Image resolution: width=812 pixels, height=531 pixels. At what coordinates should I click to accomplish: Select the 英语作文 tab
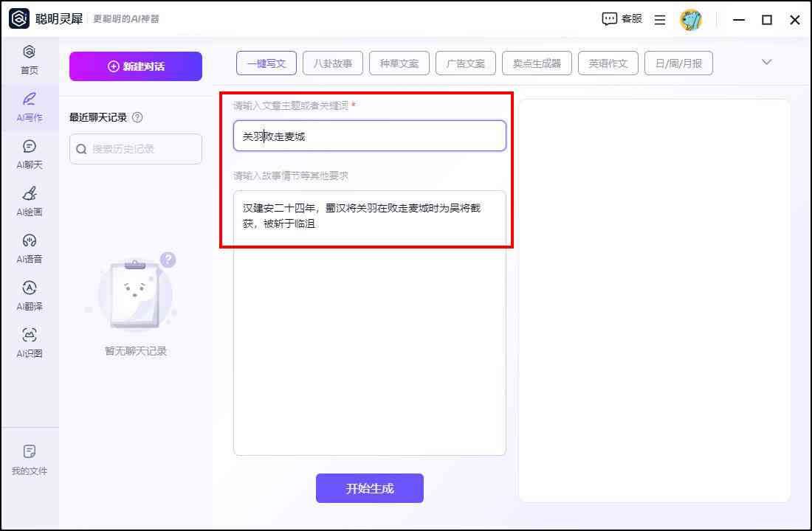[608, 63]
